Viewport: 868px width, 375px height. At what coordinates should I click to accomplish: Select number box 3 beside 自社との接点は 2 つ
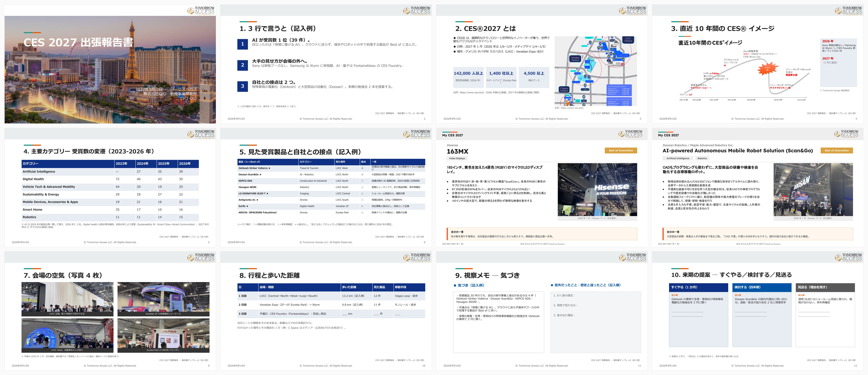coord(242,86)
